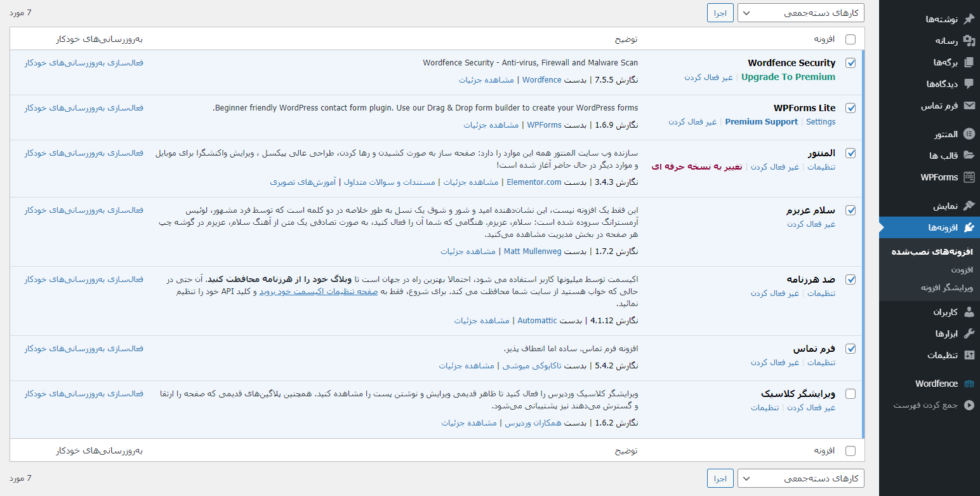This screenshot has width=980, height=496.
Task: Click the WPForms sidebar icon
Action: [x=969, y=177]
